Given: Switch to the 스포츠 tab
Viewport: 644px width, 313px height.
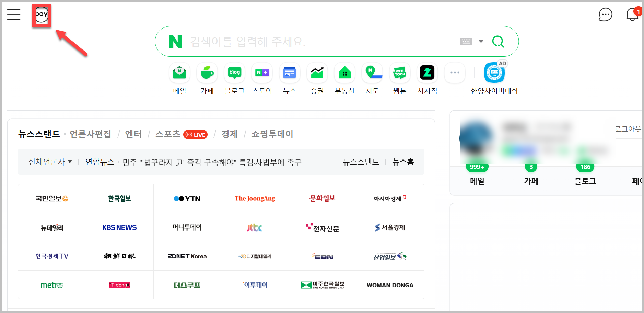Looking at the screenshot, I should 168,134.
